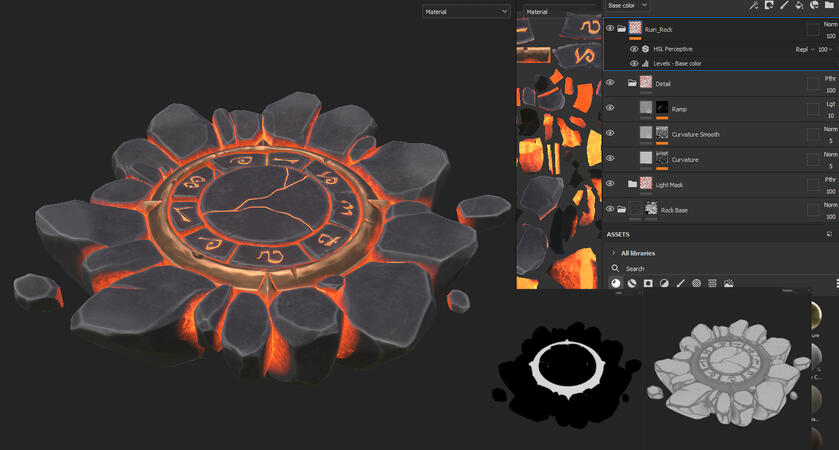This screenshot has width=839, height=450.
Task: Click the smart material icon in layers toolbar
Action: [815, 5]
